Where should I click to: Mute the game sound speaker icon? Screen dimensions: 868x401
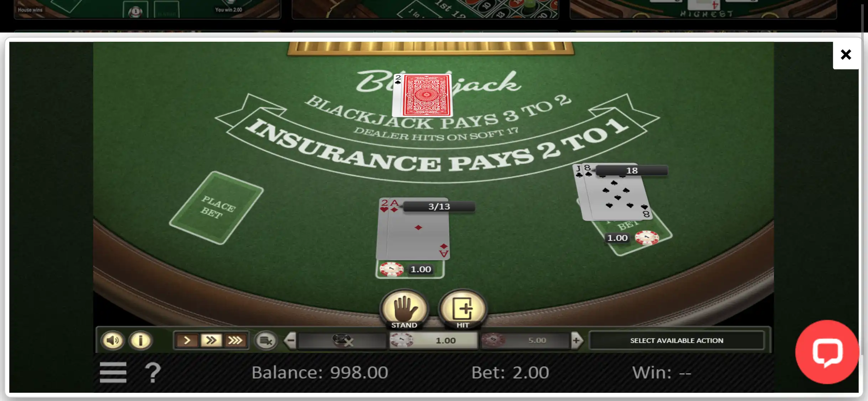[113, 340]
